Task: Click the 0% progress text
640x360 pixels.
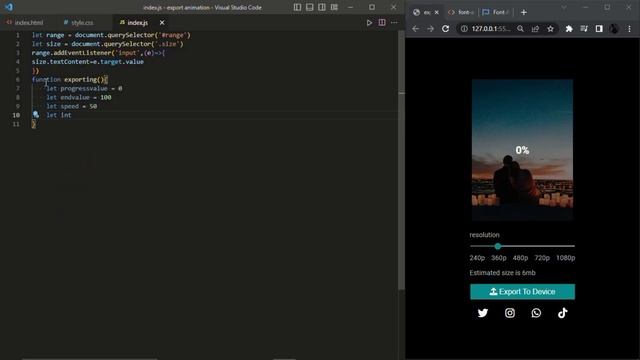Action: [x=522, y=150]
